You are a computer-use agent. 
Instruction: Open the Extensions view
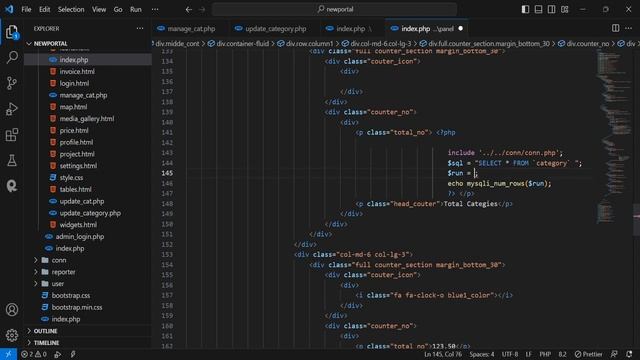click(12, 135)
